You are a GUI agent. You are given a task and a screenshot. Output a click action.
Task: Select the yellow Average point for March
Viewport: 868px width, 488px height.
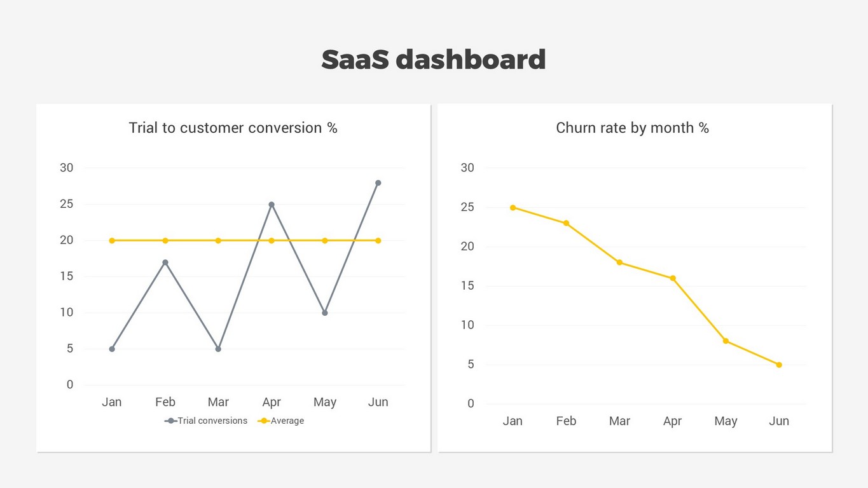coord(218,241)
